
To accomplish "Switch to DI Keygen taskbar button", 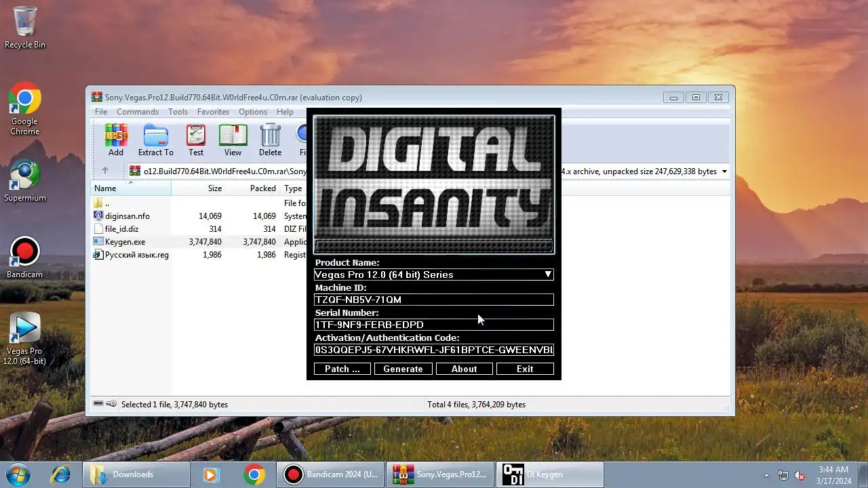I will 550,474.
